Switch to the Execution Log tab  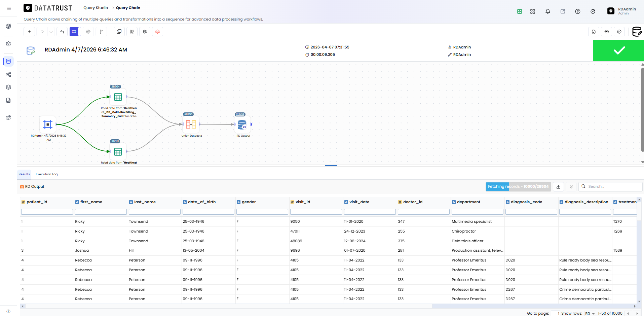[x=47, y=174]
